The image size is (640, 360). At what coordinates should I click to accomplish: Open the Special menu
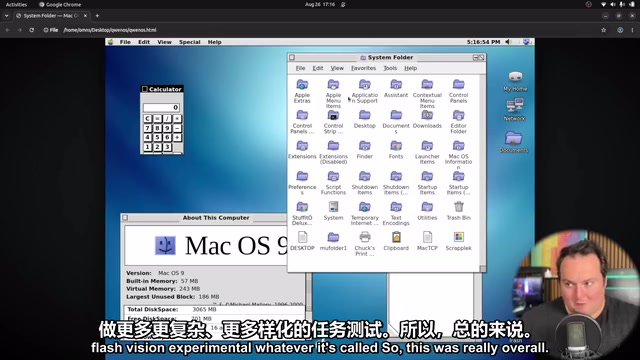189,42
